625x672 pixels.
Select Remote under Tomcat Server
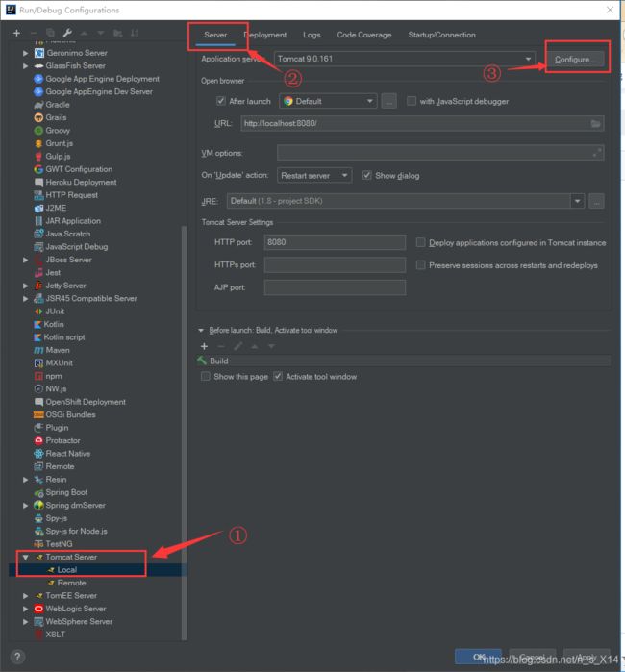click(71, 583)
